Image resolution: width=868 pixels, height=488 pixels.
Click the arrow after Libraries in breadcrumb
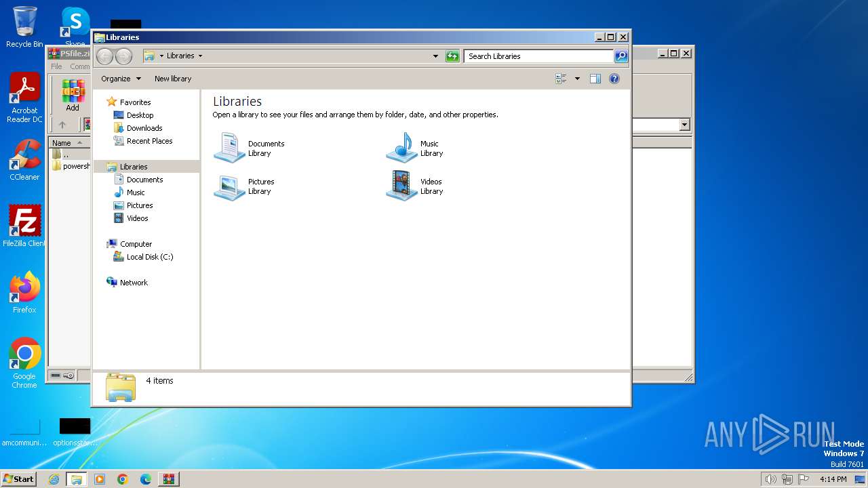200,56
